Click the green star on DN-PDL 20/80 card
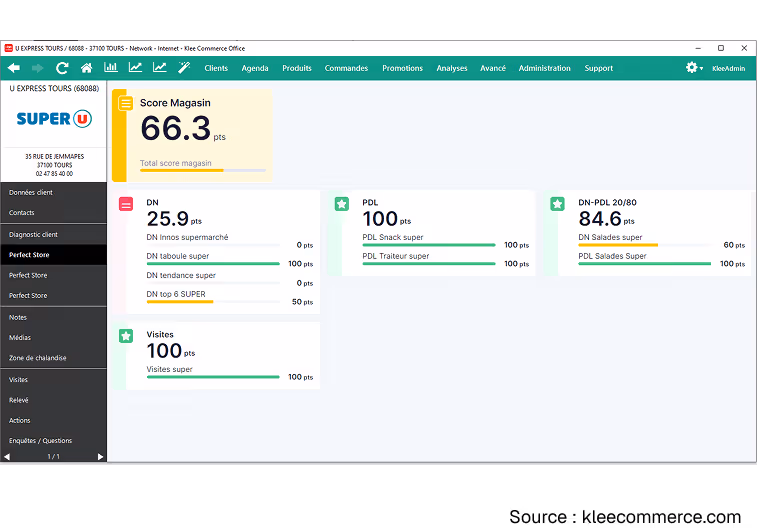 (558, 204)
